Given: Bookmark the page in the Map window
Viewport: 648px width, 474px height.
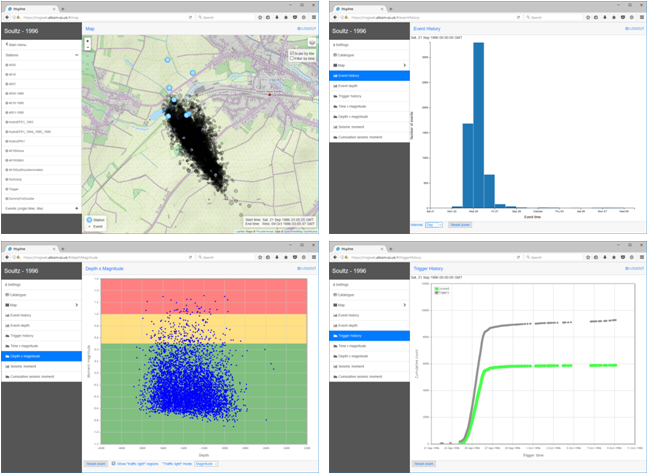Looking at the screenshot, I should (261, 18).
